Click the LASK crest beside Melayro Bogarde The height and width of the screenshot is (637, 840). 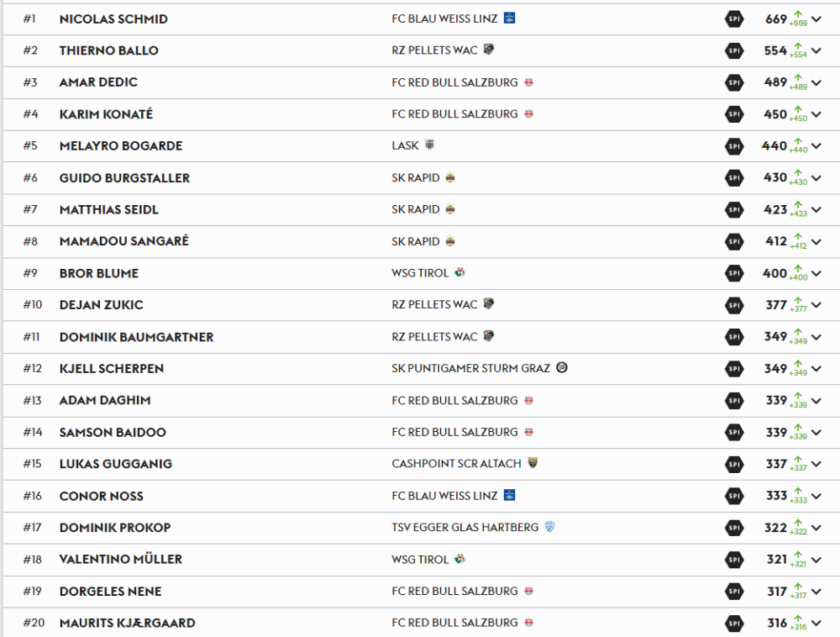click(430, 145)
